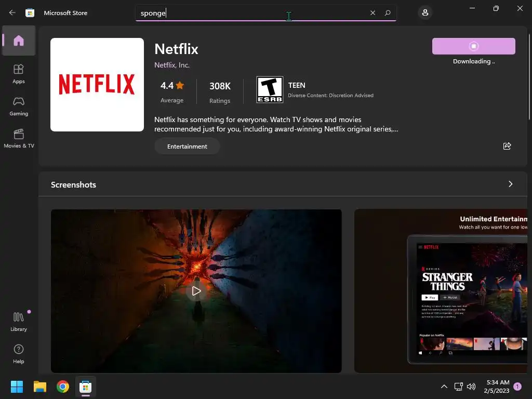Viewport: 532px width, 399px height.
Task: Open the Library
Action: pos(19,322)
